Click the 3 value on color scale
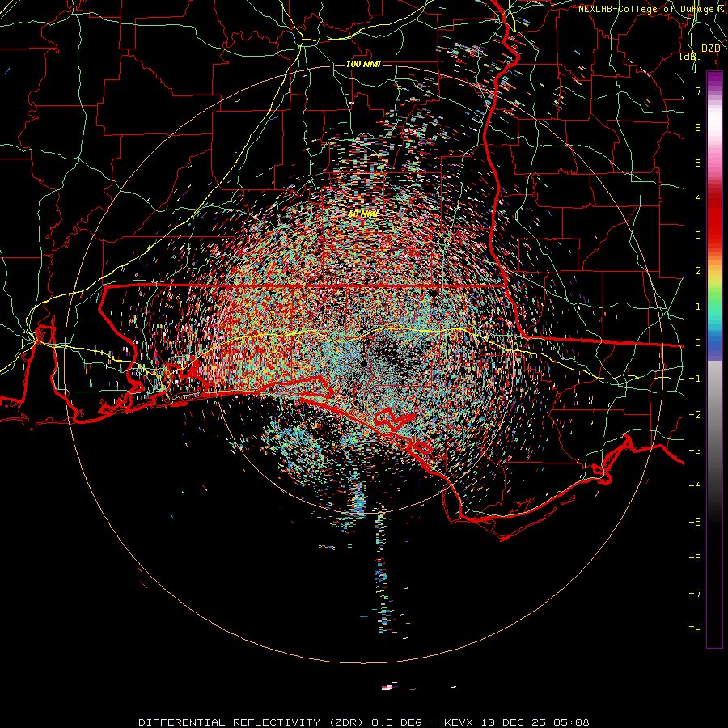This screenshot has width=728, height=728. [698, 235]
